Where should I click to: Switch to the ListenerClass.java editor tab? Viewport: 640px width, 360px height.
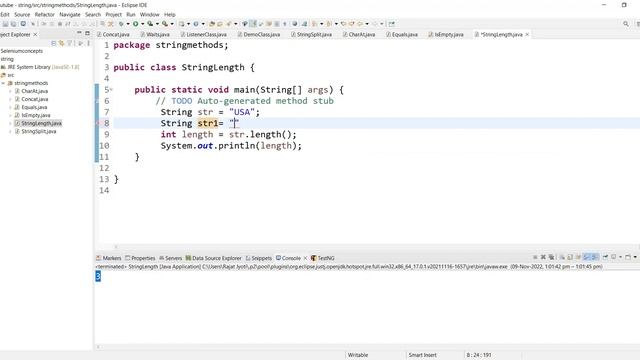coord(204,35)
